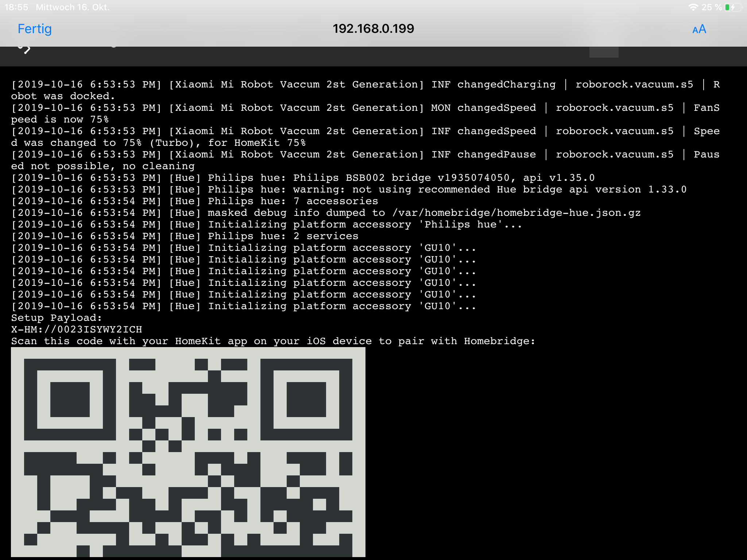This screenshot has width=747, height=560.
Task: Tap the 18:55 clock in status bar
Action: pos(16,7)
